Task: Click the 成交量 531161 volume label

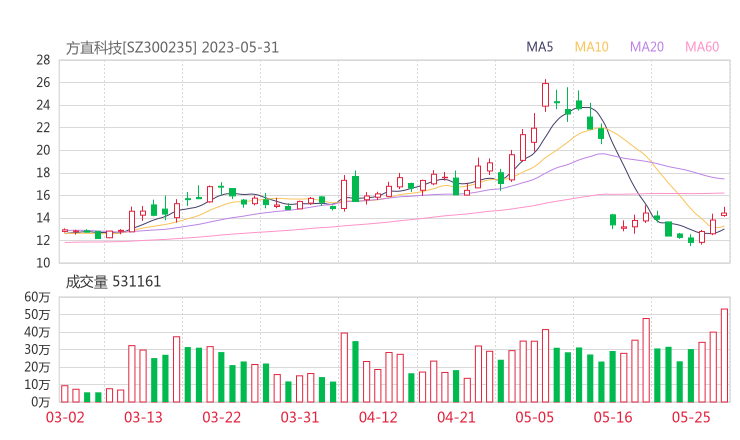Action: pyautogui.click(x=113, y=282)
